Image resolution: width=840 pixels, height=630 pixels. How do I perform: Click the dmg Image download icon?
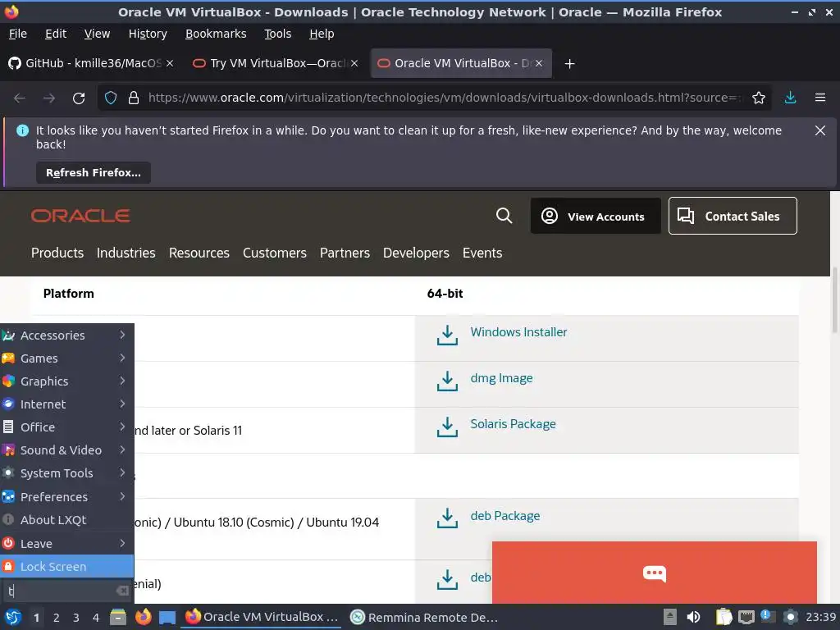click(447, 381)
